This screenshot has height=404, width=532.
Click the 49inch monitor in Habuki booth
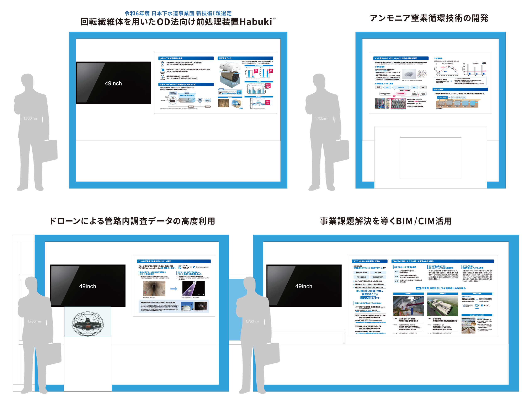coord(113,83)
